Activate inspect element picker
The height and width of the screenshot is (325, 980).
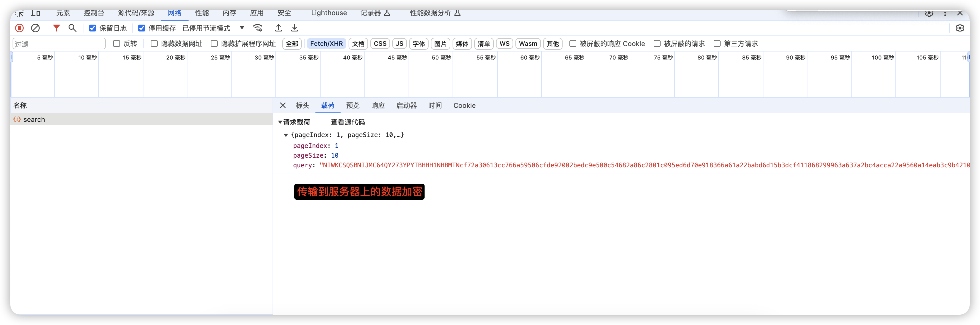19,14
